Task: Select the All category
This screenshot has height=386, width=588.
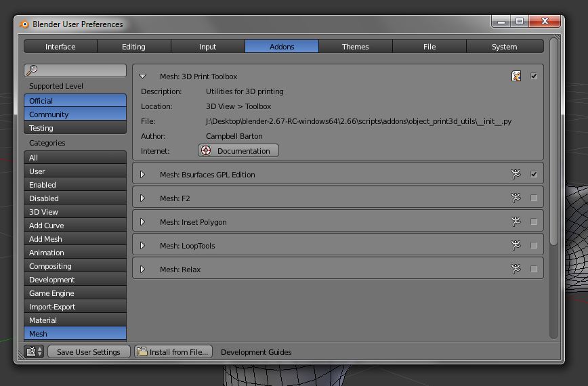Action: click(75, 158)
